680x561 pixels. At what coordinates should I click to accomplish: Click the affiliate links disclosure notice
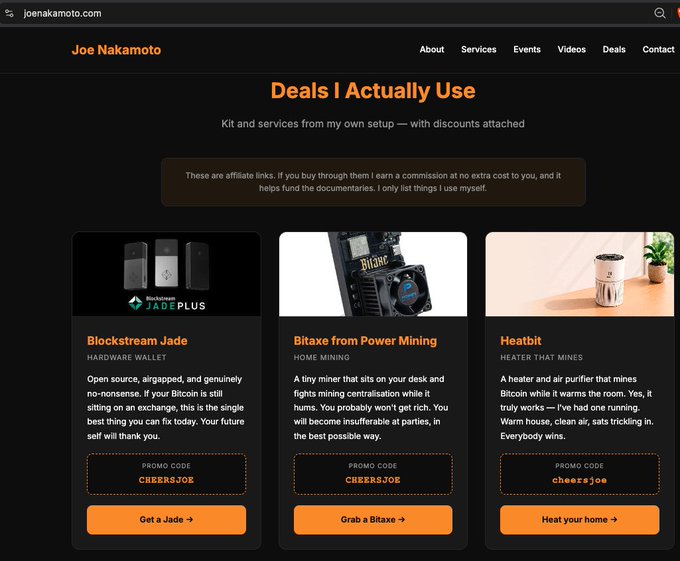coord(373,182)
